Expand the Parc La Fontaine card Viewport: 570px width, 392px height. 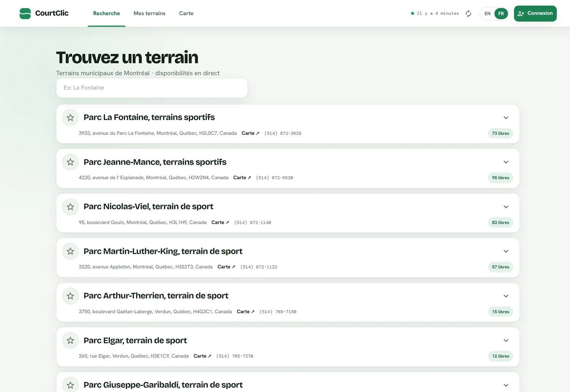pyautogui.click(x=506, y=118)
